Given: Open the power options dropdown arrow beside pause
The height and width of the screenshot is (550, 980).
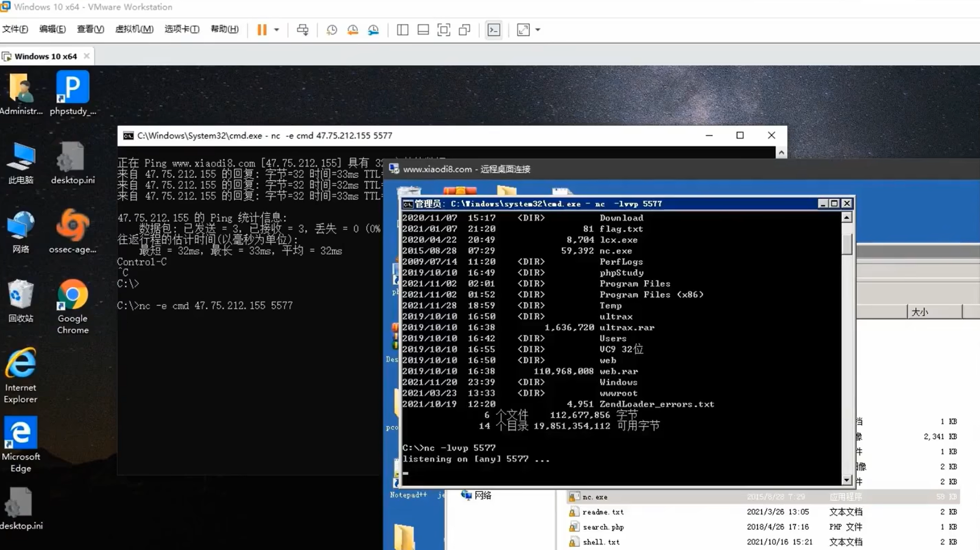Looking at the screenshot, I should (x=277, y=30).
